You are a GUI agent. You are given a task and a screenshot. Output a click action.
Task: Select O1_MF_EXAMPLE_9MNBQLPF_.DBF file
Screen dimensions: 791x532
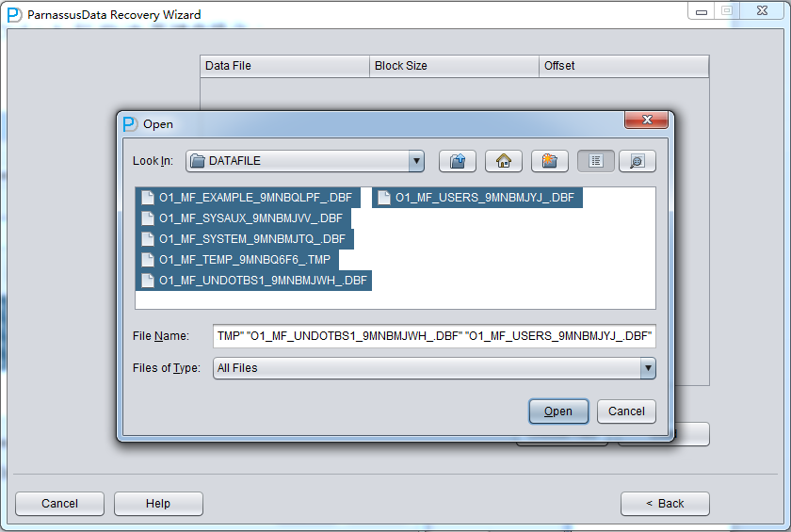pyautogui.click(x=254, y=198)
